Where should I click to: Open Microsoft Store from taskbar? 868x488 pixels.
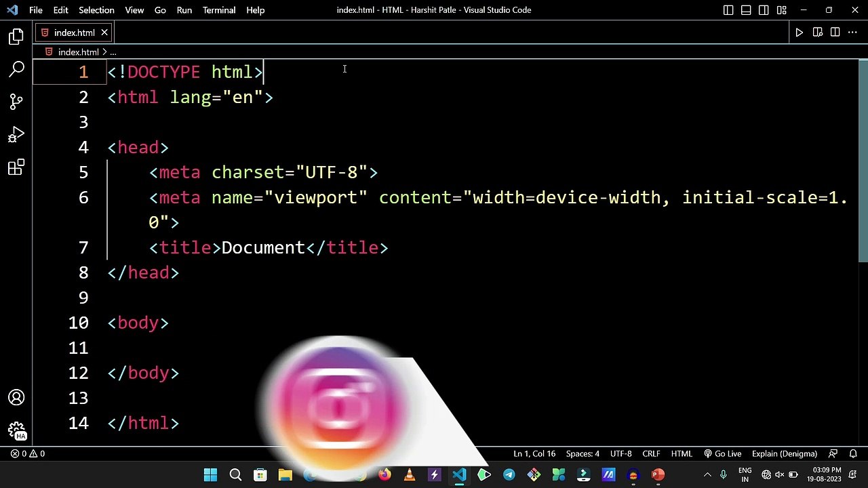260,474
